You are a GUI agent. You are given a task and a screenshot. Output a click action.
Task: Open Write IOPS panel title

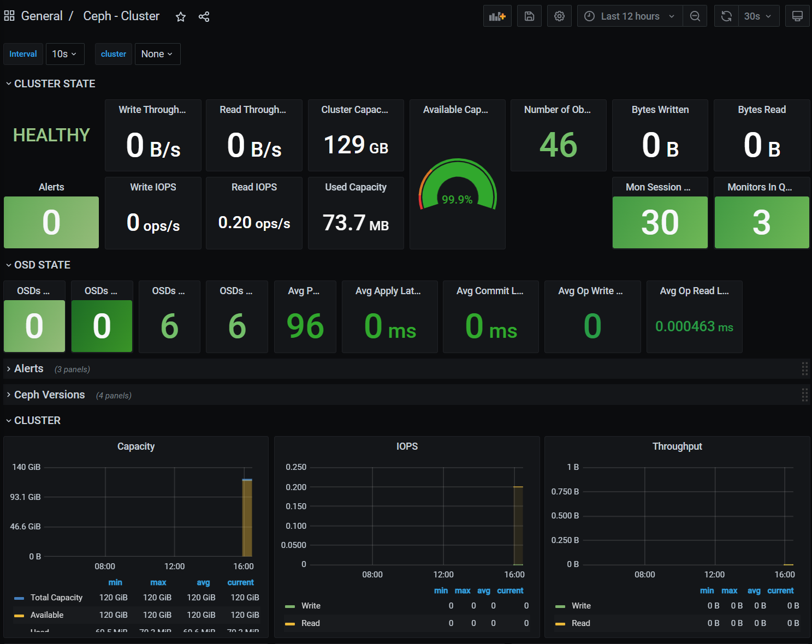click(x=153, y=187)
